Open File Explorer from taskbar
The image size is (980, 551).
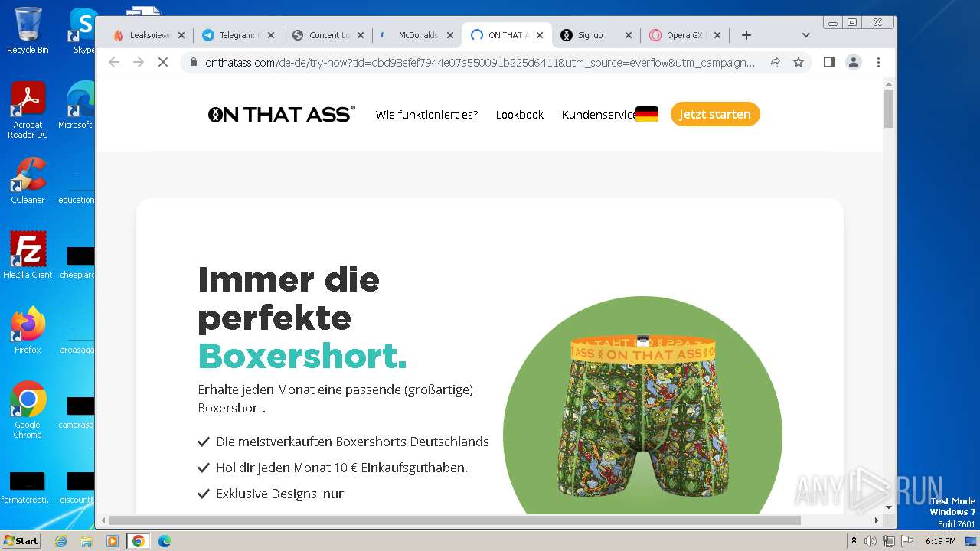pos(87,541)
